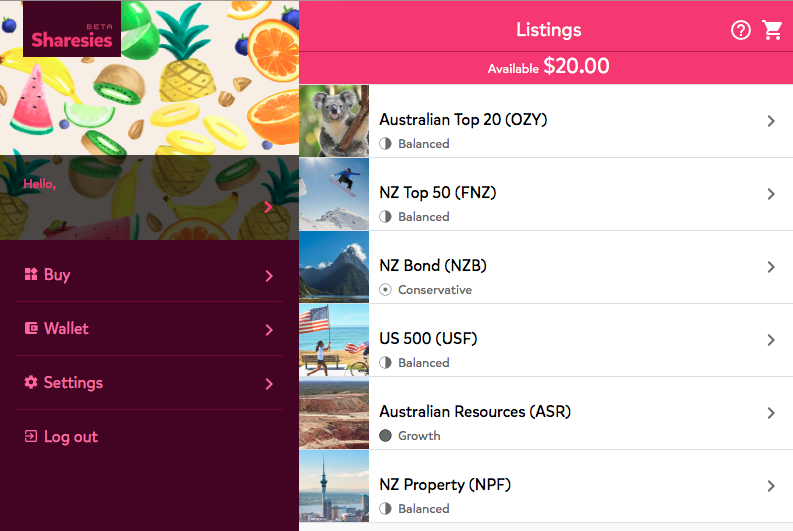Expand Australian Top 20 (OZY) chevron

tap(770, 121)
